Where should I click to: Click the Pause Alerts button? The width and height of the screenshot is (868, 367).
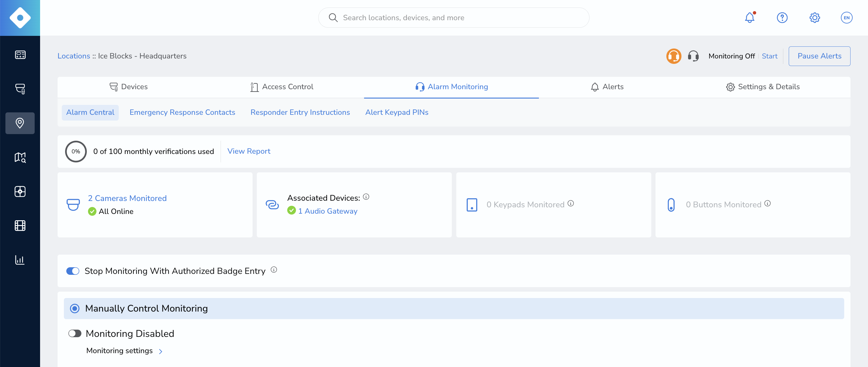819,56
